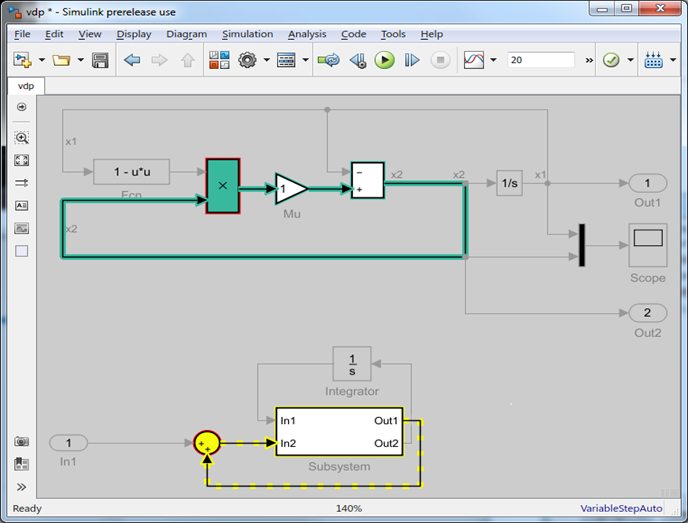Expand the Open folder dropdown arrow
Image resolution: width=688 pixels, height=523 pixels.
(80, 60)
